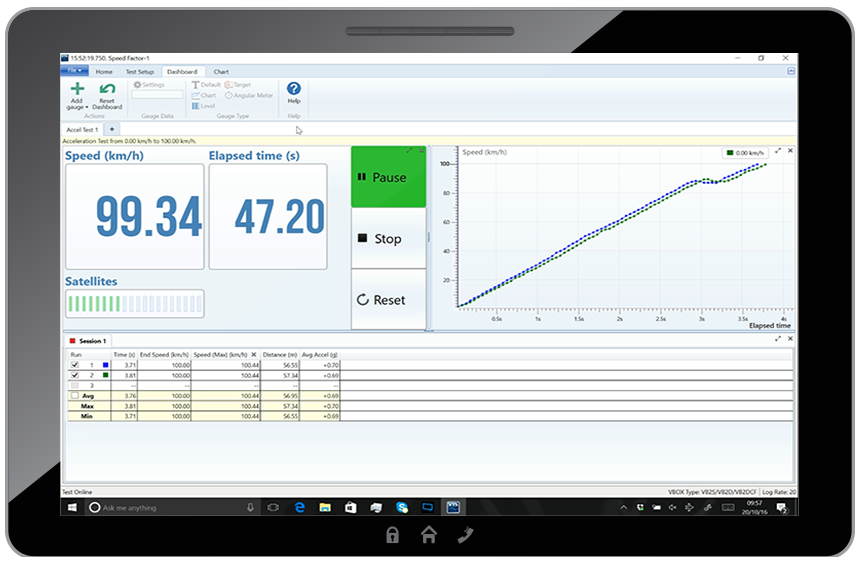
Task: Choose the Level gauge type
Action: 205,105
